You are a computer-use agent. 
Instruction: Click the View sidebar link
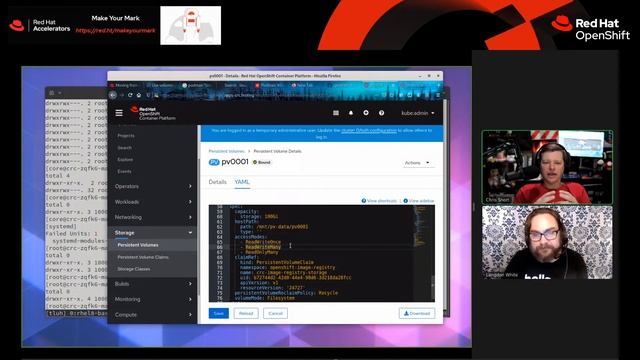(419, 201)
